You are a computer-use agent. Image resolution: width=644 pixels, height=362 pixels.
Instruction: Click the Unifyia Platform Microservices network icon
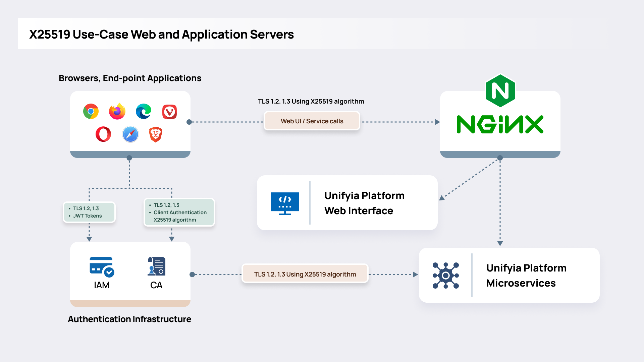coord(445,275)
